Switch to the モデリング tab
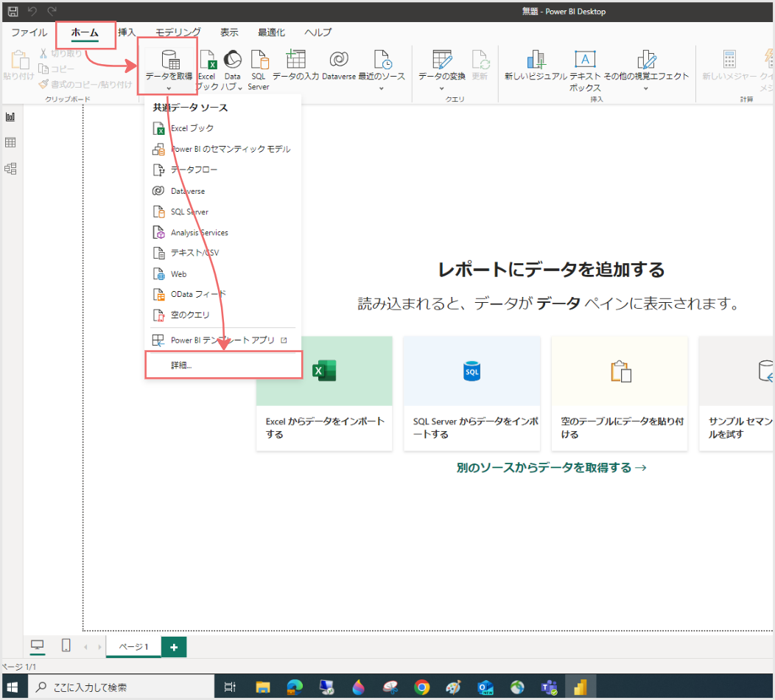The image size is (775, 700). pos(178,32)
